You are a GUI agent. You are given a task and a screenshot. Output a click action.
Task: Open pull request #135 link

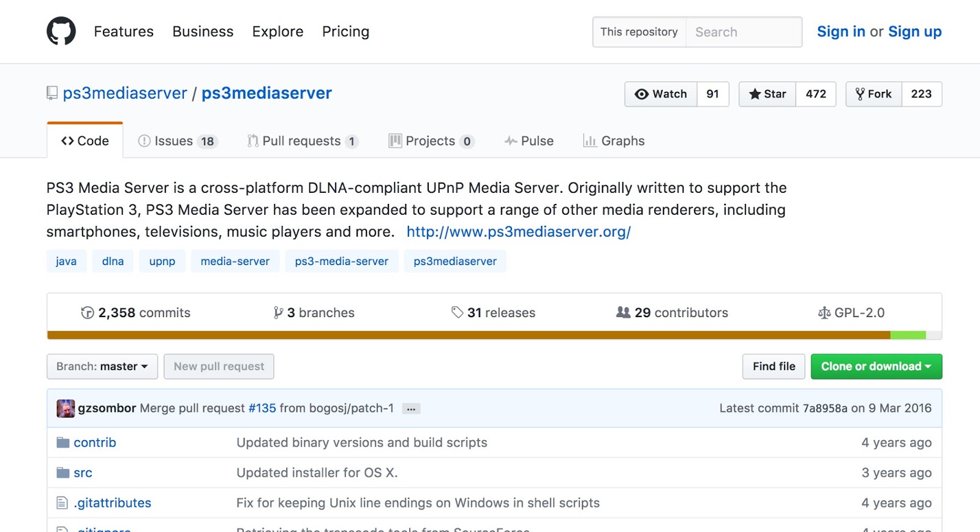coord(262,408)
